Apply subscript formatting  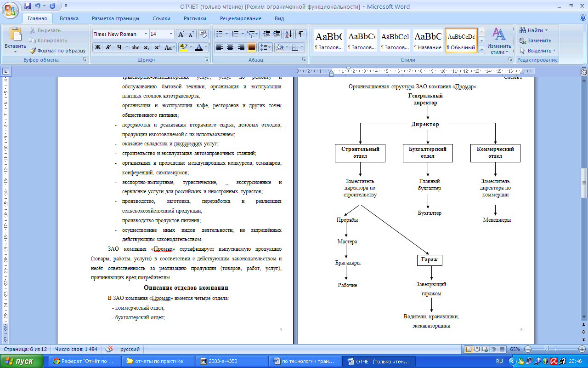146,47
